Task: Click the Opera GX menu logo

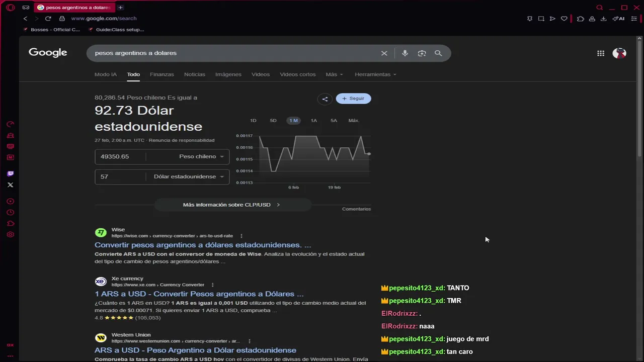Action: point(10,8)
